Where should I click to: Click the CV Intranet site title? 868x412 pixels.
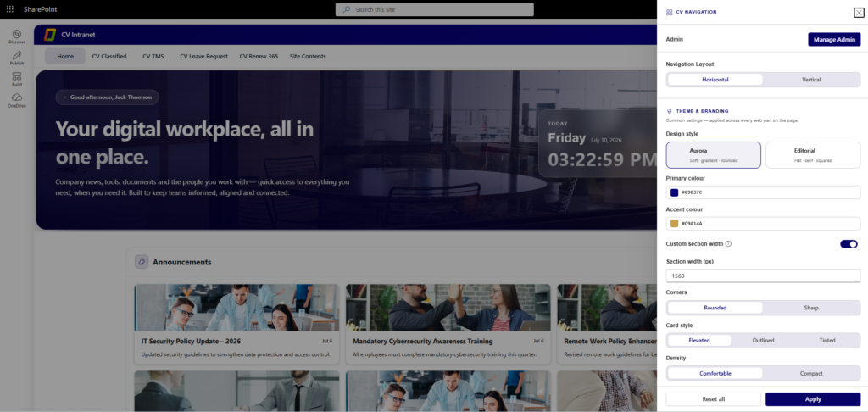tap(79, 34)
